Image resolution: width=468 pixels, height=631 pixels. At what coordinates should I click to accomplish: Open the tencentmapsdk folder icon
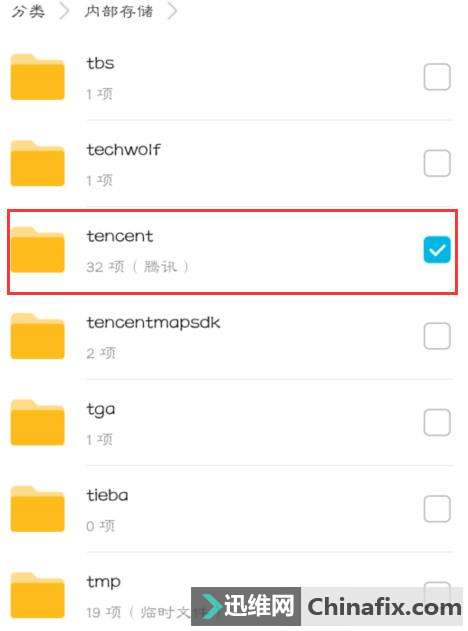37,336
